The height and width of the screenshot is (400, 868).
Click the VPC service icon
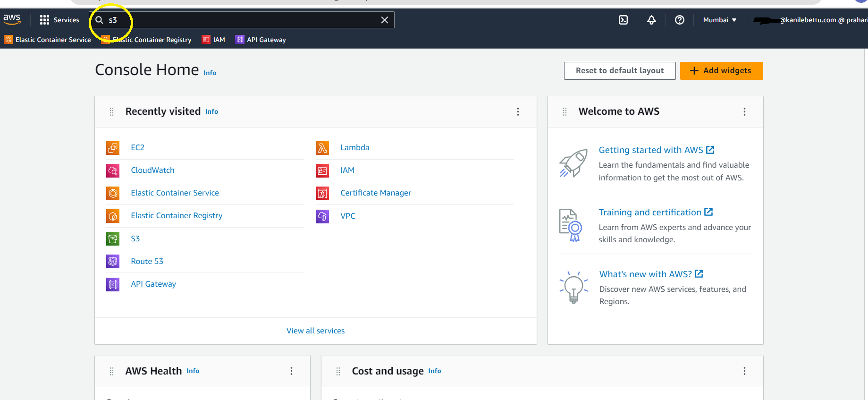click(x=322, y=216)
